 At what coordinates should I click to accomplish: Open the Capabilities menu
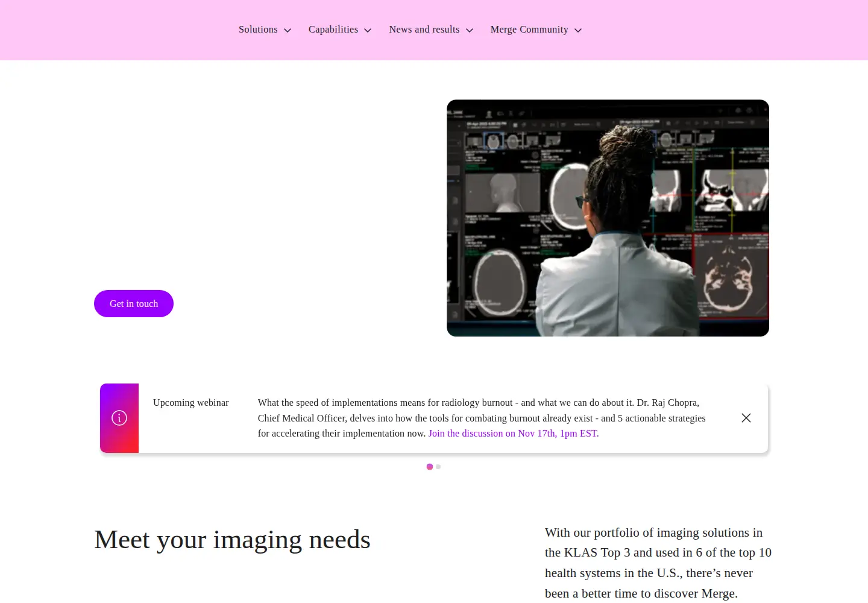(333, 30)
